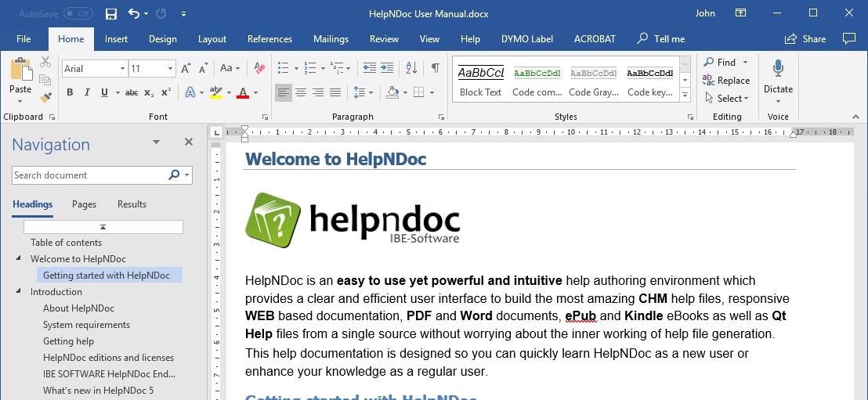Click the Paste clipboard icon
This screenshot has height=400, width=868.
20,69
